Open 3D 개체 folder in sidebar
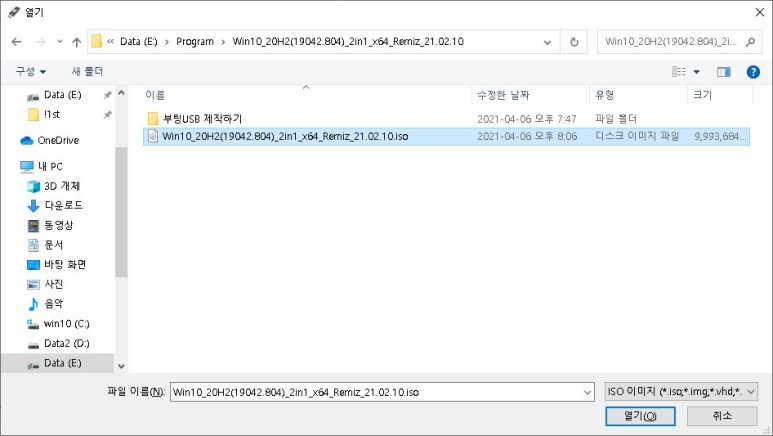This screenshot has width=773, height=436. click(62, 186)
